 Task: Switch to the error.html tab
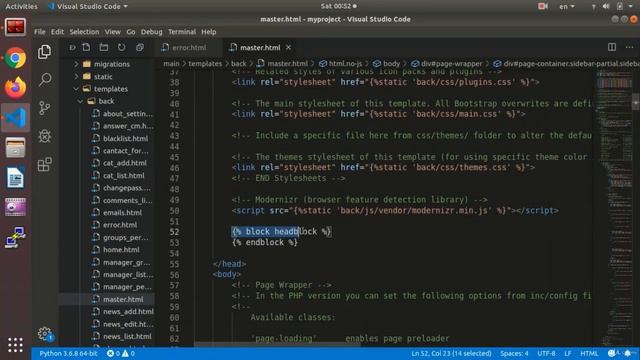(189, 47)
